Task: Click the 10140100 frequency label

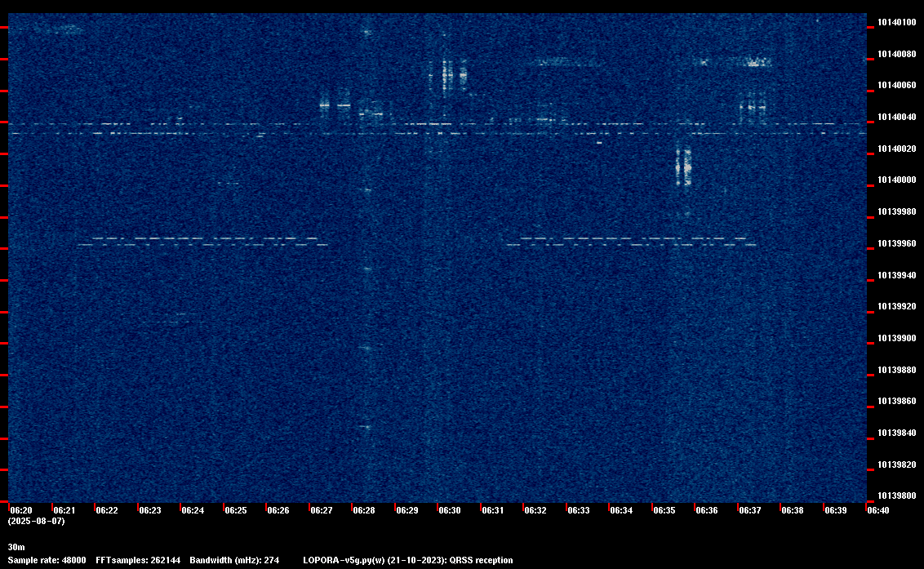Action: coord(897,22)
